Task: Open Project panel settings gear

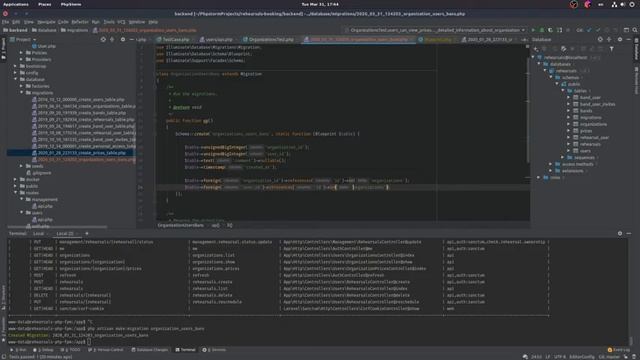Action: (123, 40)
